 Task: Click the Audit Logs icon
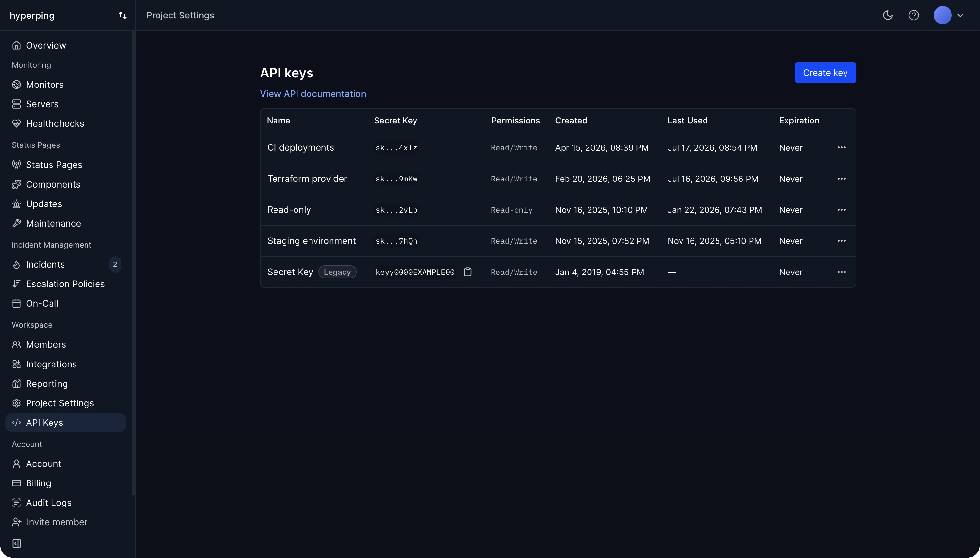pyautogui.click(x=17, y=503)
